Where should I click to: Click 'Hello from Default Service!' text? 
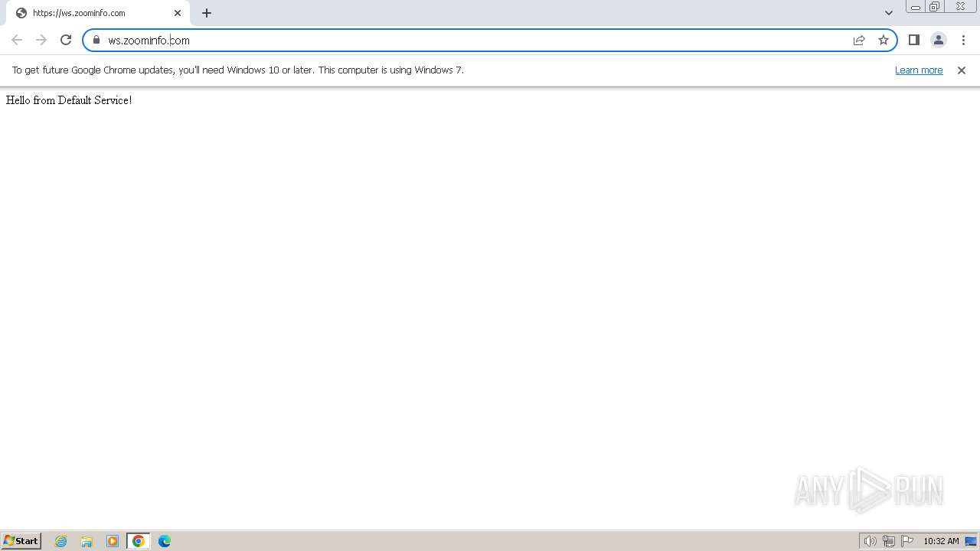pyautogui.click(x=69, y=100)
